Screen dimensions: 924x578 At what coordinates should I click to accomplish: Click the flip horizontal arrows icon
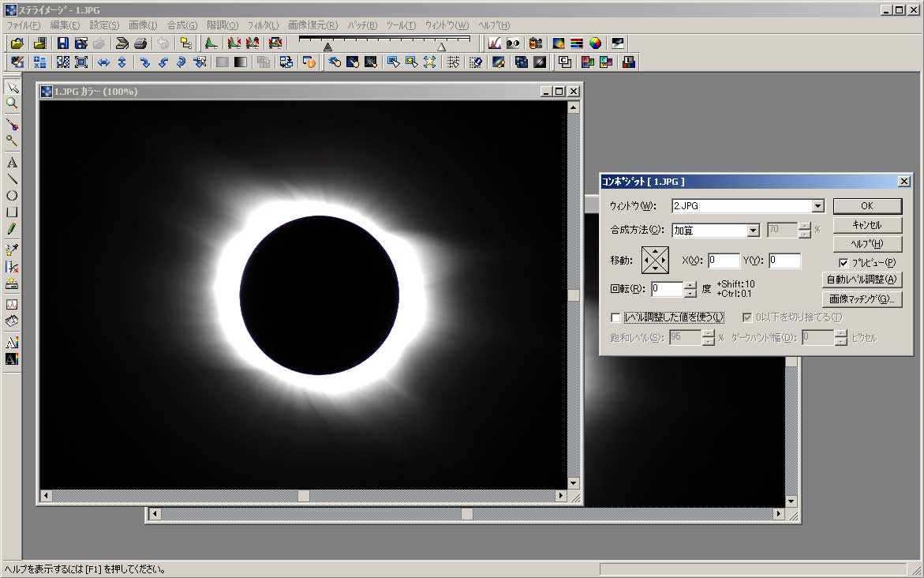click(x=103, y=62)
